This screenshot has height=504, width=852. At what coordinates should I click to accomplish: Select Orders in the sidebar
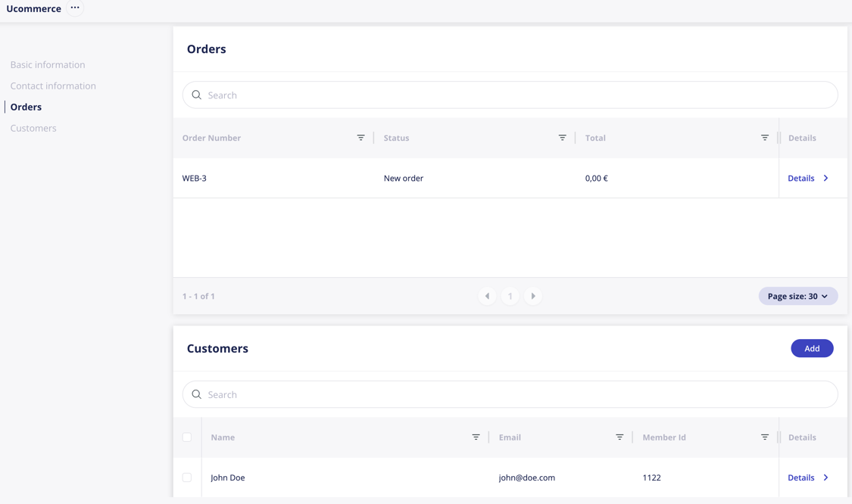click(x=26, y=107)
